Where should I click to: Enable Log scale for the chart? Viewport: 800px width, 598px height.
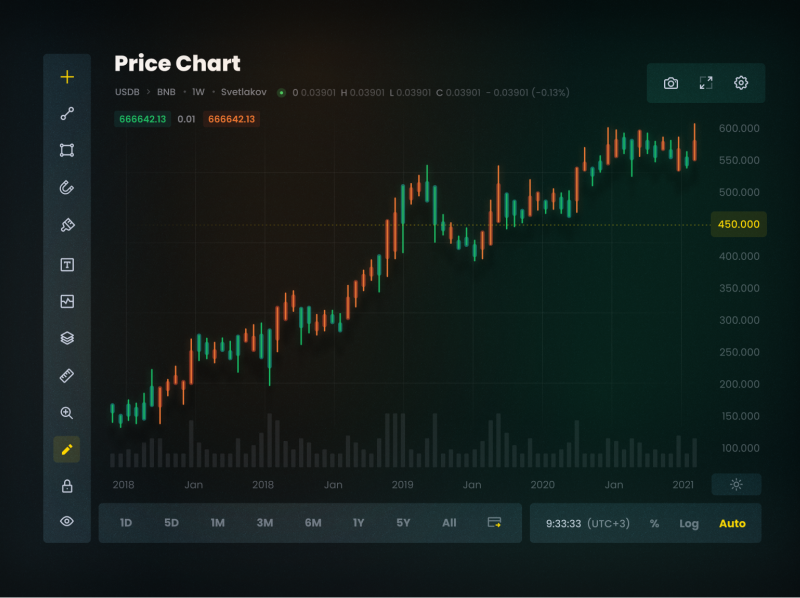(689, 523)
